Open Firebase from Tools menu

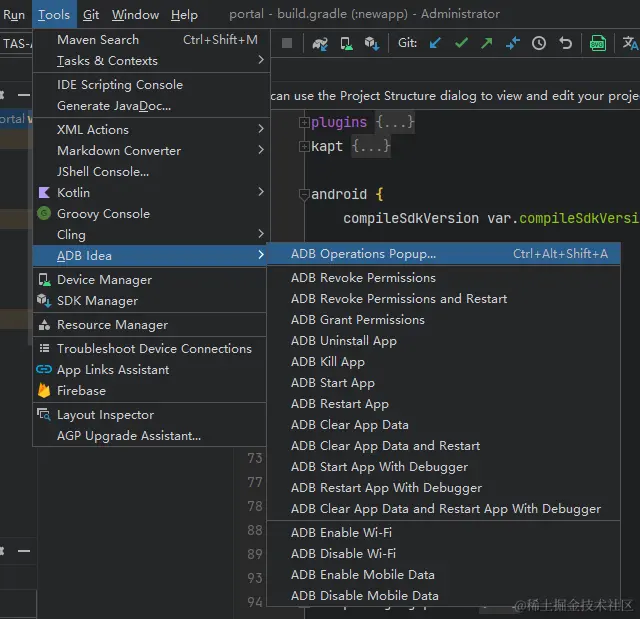click(x=149, y=391)
